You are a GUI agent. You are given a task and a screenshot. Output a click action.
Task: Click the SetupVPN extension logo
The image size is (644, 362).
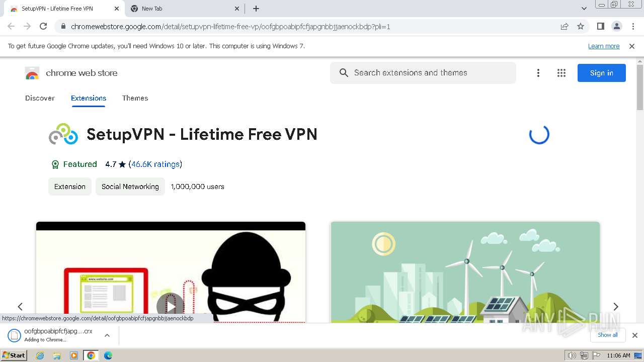point(63,134)
